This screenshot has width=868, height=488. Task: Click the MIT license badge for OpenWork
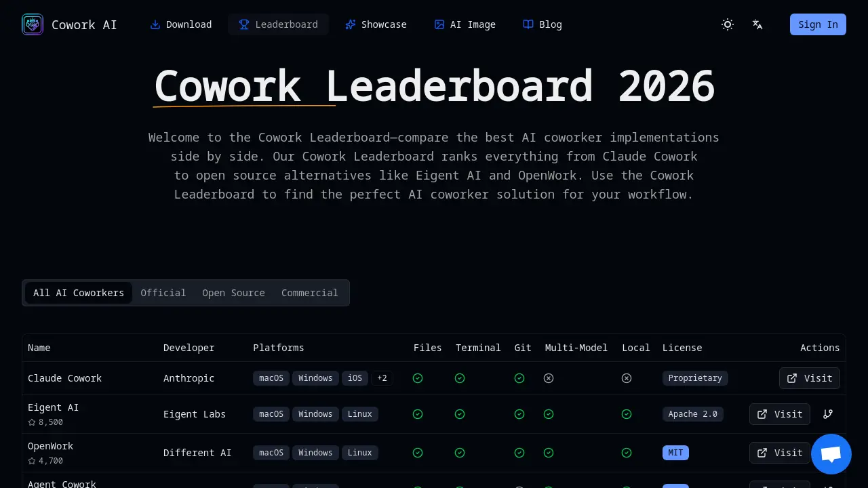point(675,453)
